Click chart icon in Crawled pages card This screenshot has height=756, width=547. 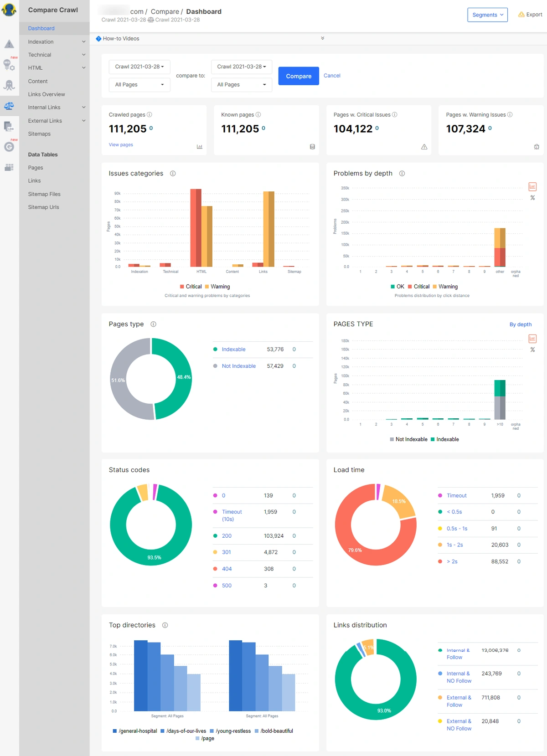click(x=199, y=147)
